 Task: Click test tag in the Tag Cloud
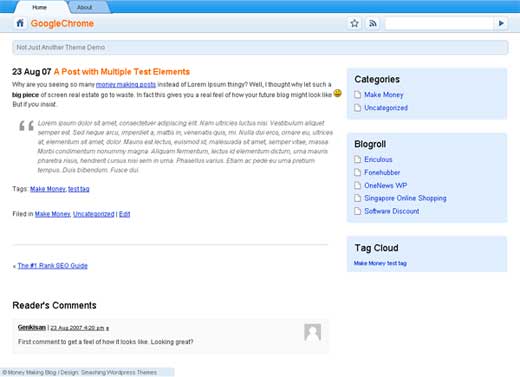coord(397,263)
